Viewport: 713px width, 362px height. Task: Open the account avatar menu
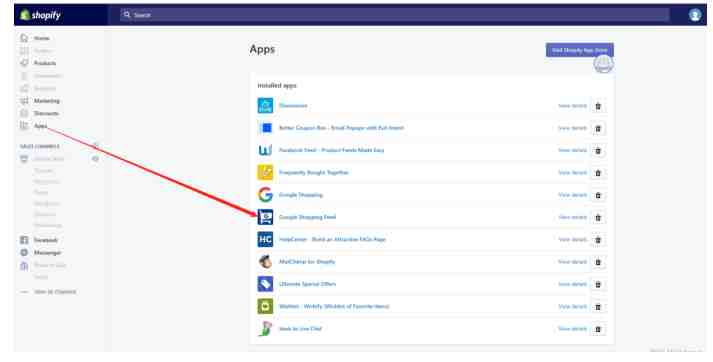(694, 15)
